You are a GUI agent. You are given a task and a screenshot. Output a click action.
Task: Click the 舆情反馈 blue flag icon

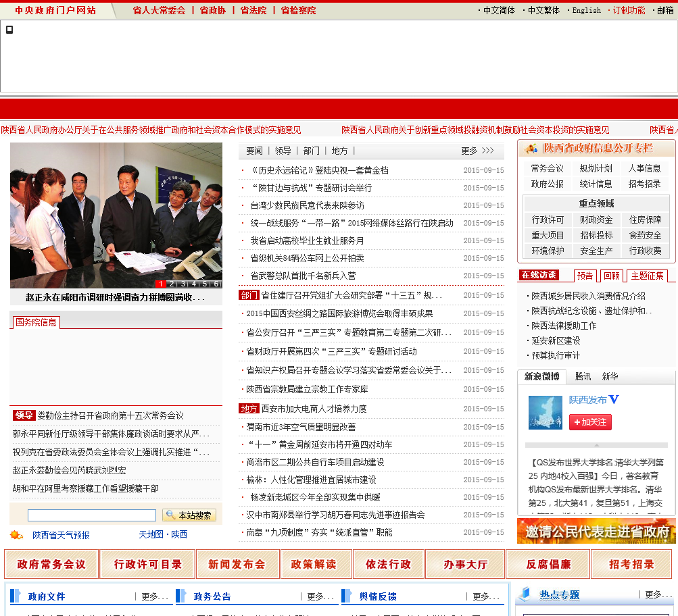click(347, 596)
